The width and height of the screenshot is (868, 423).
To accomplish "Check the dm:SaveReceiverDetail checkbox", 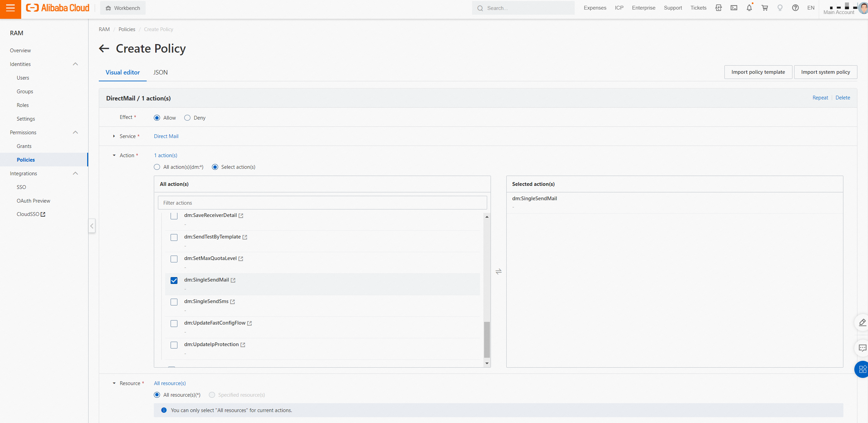I will pyautogui.click(x=174, y=216).
